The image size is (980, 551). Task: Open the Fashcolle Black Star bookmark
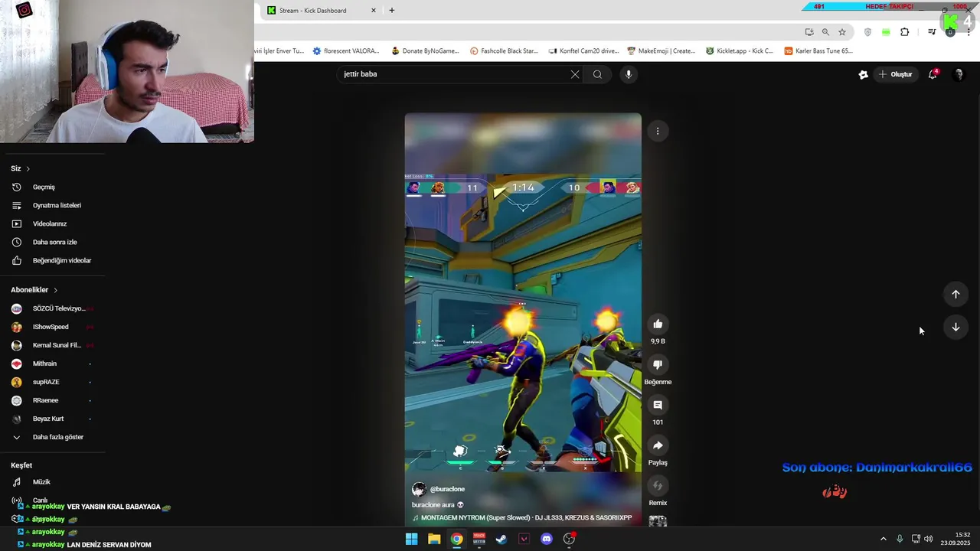504,51
